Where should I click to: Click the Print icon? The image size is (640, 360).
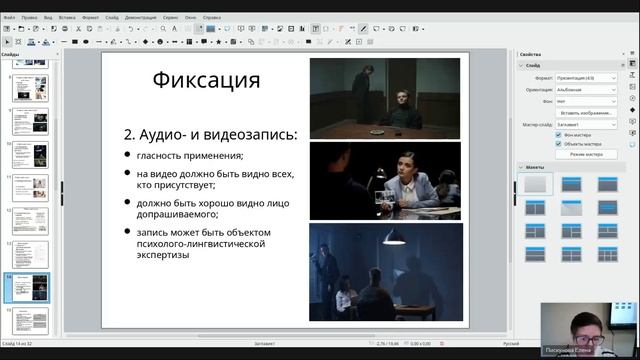[x=65, y=29]
